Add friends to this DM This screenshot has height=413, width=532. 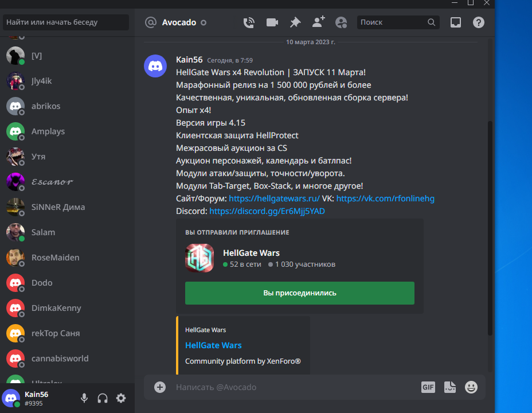[x=318, y=22]
